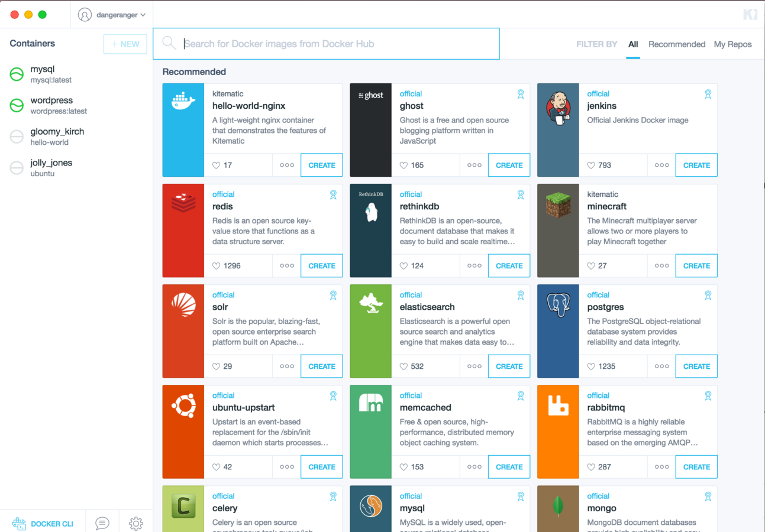Switch to the Recommended filter tab

pyautogui.click(x=677, y=44)
